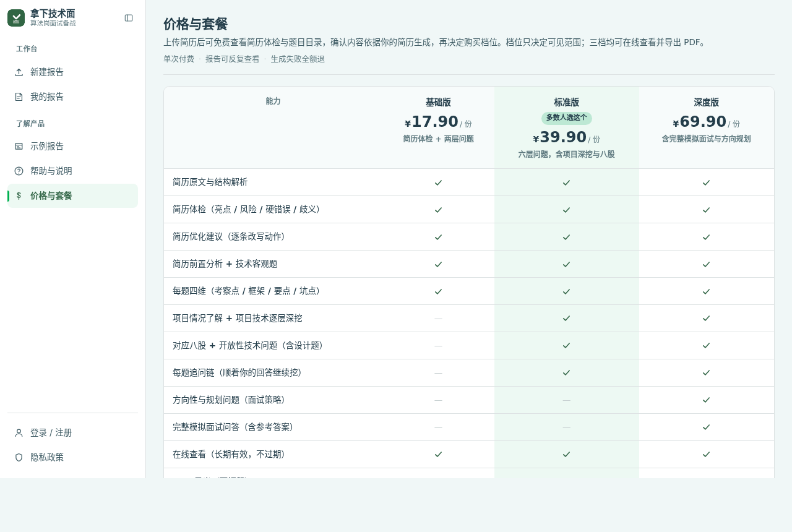
Task: Click 深度版 checkmark in 方向性与规划问题 row
Action: [x=706, y=400]
